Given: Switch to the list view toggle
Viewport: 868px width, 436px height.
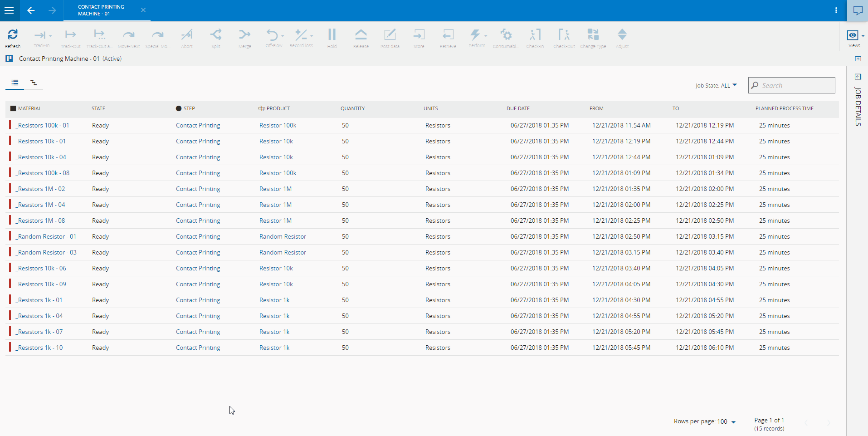Looking at the screenshot, I should tap(15, 83).
